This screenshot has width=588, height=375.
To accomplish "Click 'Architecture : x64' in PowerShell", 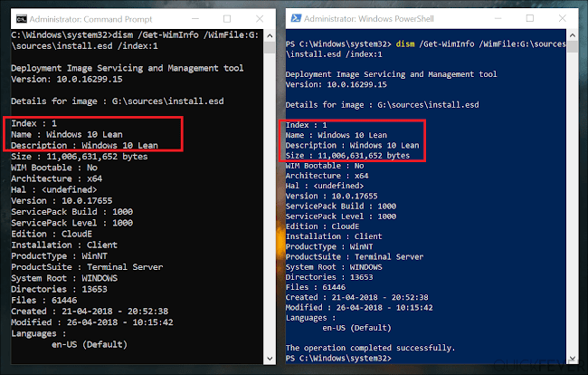I will pyautogui.click(x=327, y=176).
